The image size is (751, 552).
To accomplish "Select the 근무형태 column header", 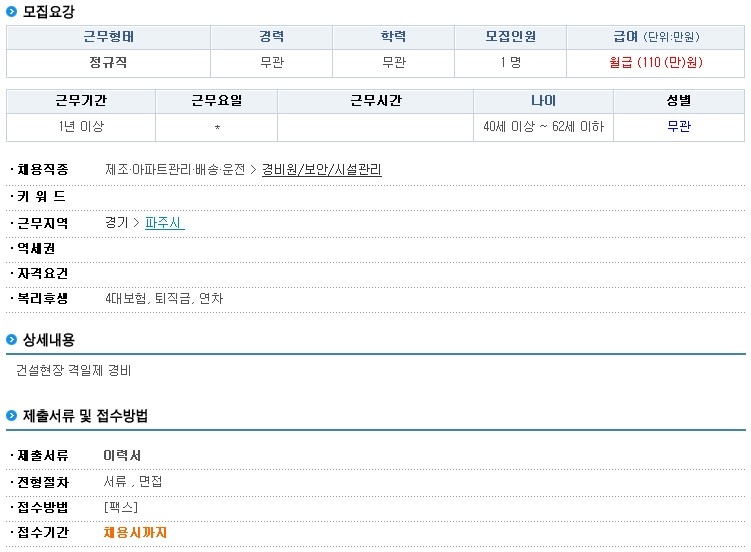I will click(108, 37).
